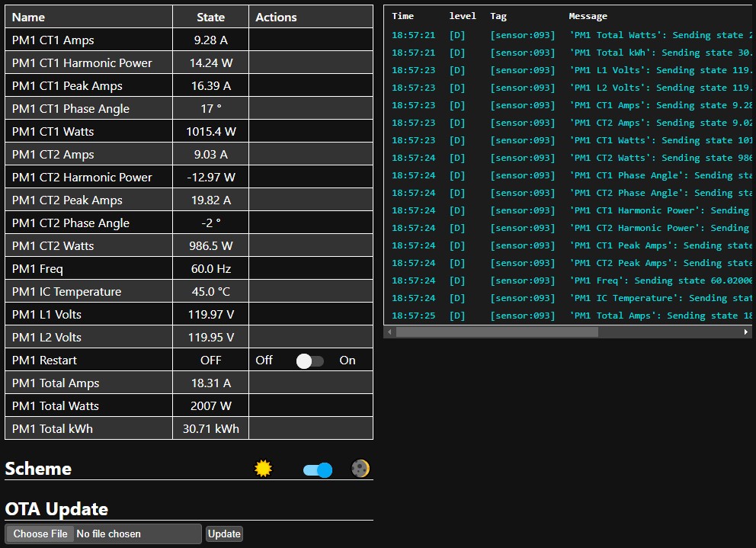Click the log Time column header
The image size is (756, 548).
[x=402, y=16]
